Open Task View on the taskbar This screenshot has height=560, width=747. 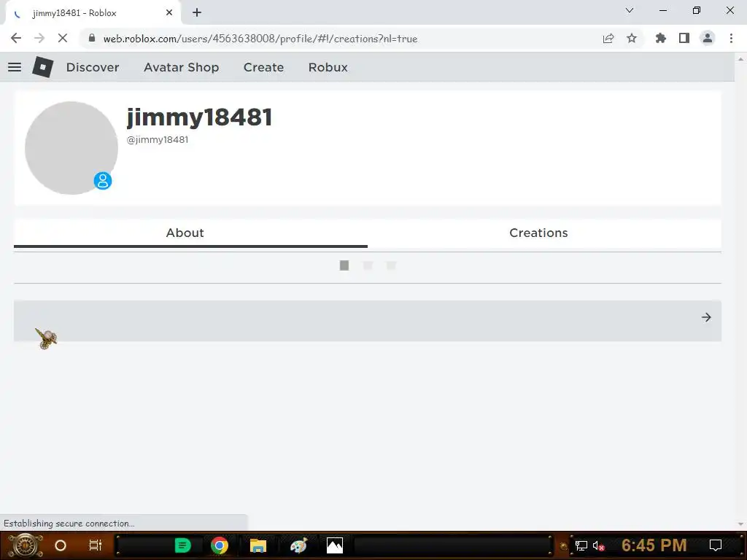pyautogui.click(x=96, y=545)
